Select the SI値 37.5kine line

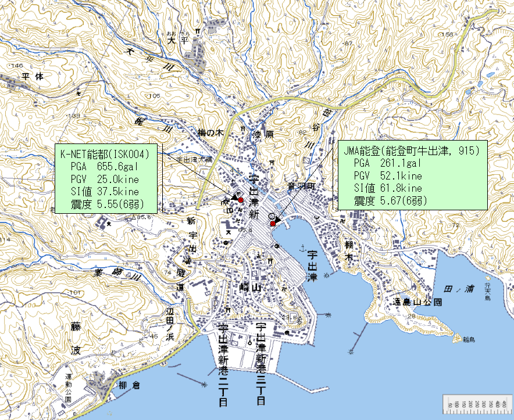pyautogui.click(x=105, y=192)
